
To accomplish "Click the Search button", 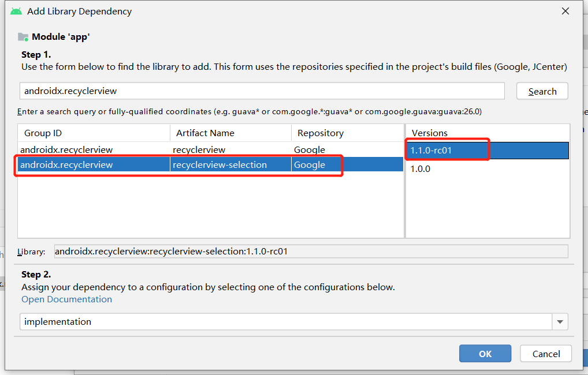I will [x=542, y=91].
